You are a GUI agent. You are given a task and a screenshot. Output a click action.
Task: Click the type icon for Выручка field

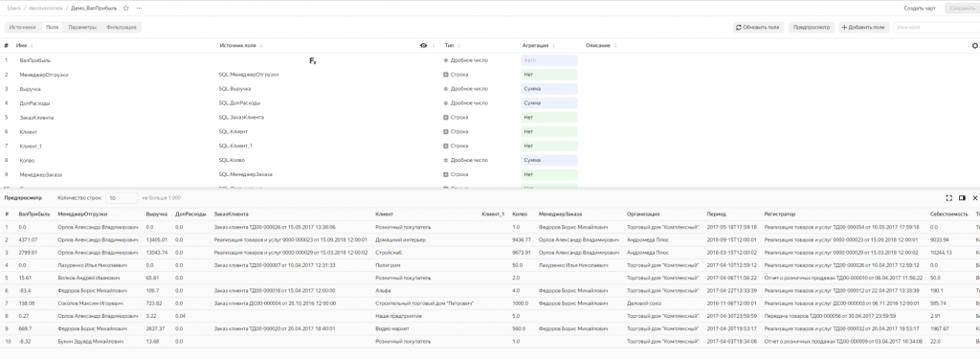pos(446,89)
